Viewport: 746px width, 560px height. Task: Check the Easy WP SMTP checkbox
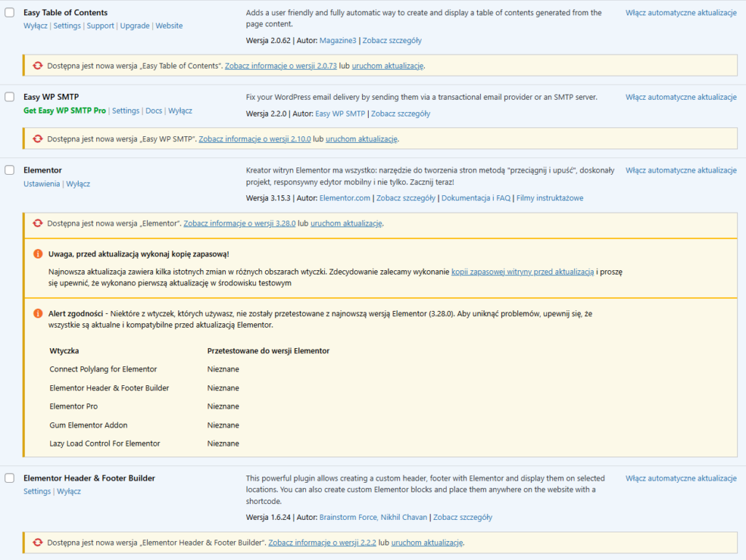point(9,96)
